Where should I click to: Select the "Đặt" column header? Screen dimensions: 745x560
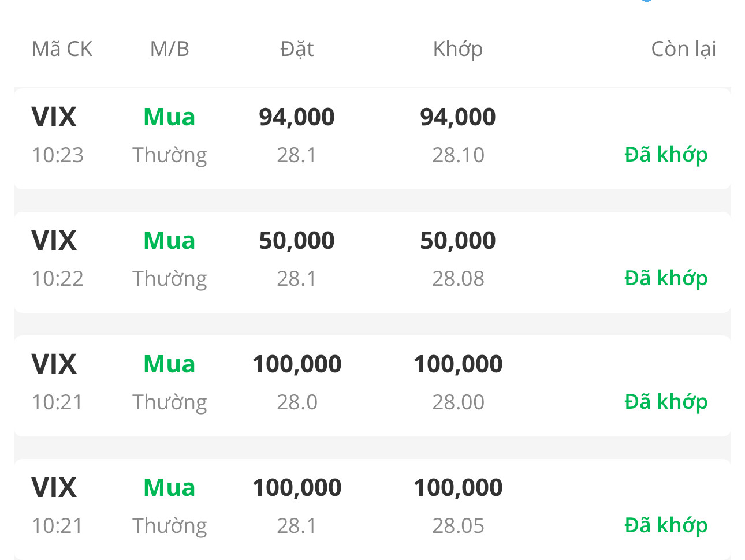coord(297,49)
